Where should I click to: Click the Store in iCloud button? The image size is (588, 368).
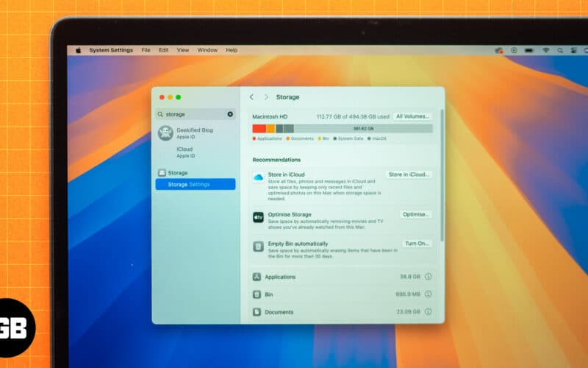point(409,174)
